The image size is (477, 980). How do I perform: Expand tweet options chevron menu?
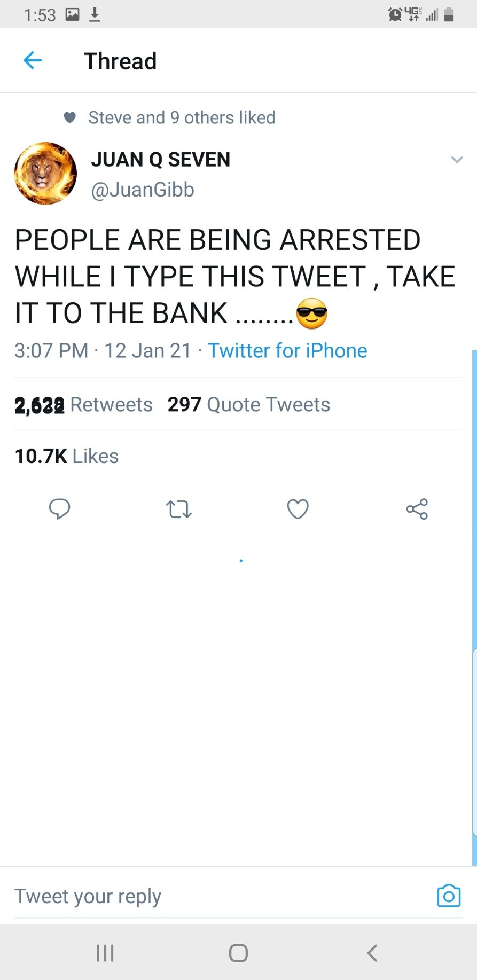tap(457, 160)
